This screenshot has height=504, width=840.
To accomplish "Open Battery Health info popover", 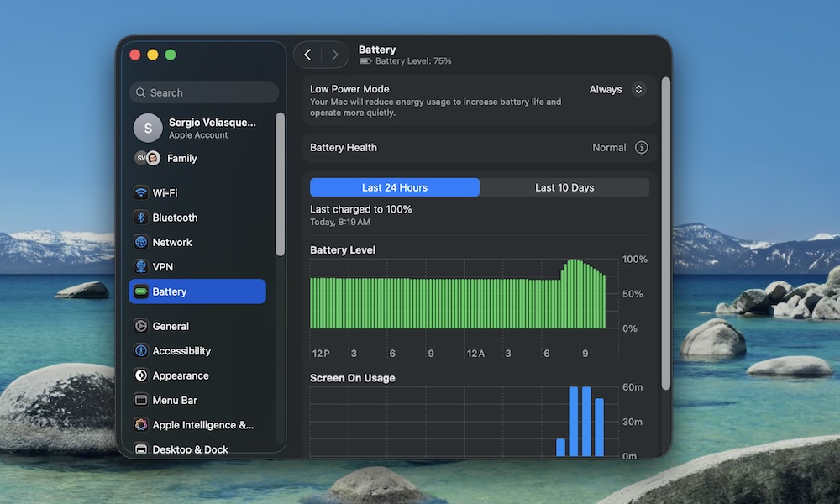I will point(641,147).
